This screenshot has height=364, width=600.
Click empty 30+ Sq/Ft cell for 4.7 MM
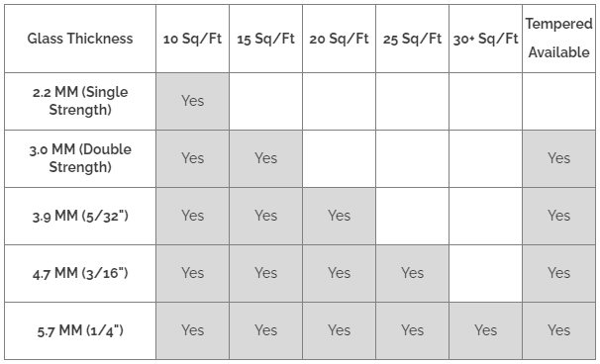click(x=485, y=273)
